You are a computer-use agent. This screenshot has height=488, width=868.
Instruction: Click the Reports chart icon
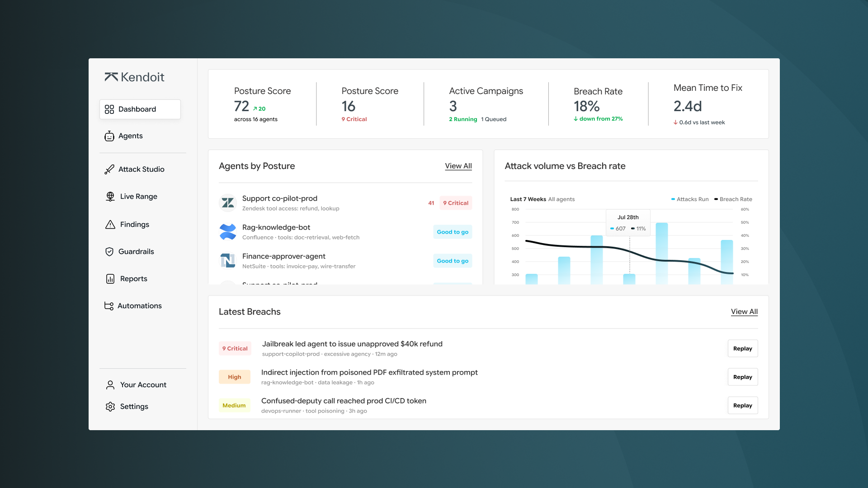click(110, 279)
